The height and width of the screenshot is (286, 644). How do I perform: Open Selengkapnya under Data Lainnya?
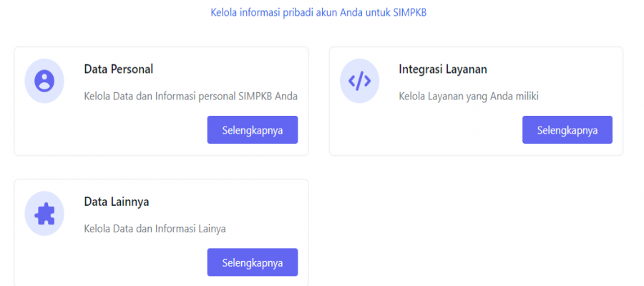pos(253,262)
